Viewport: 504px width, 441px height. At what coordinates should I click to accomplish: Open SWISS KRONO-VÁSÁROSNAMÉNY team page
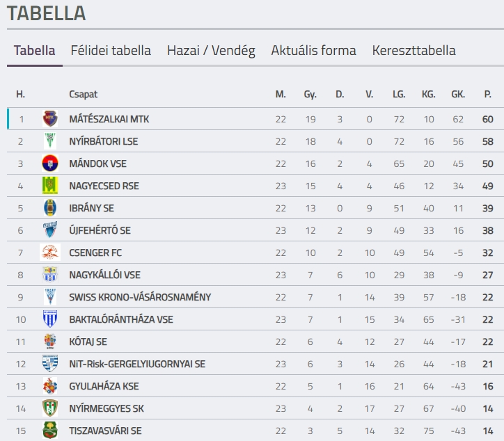point(140,297)
